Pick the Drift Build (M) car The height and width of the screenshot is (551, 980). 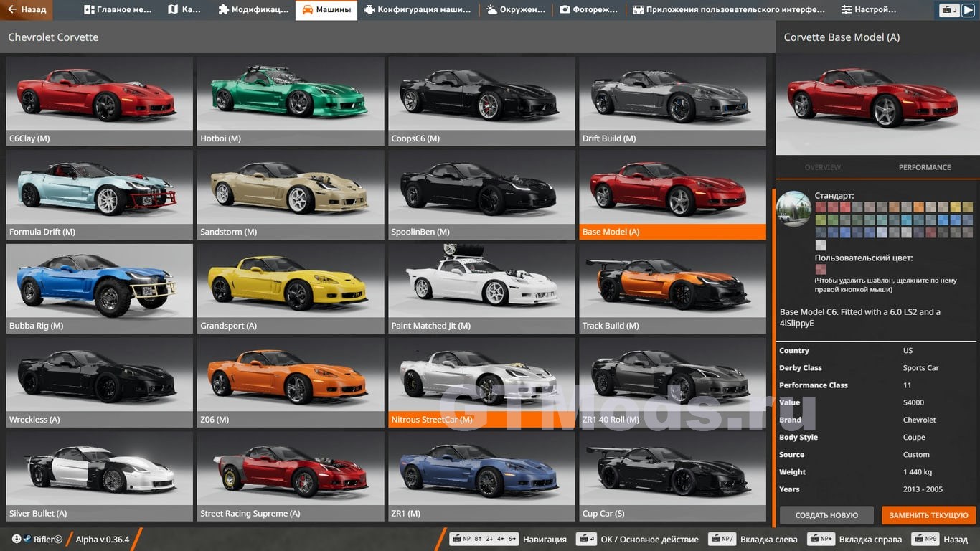pyautogui.click(x=673, y=101)
